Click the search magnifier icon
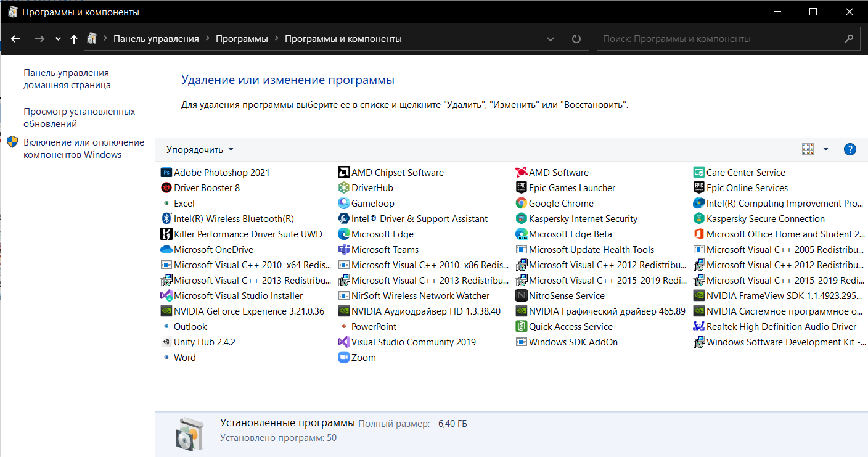The image size is (868, 457). coord(850,38)
